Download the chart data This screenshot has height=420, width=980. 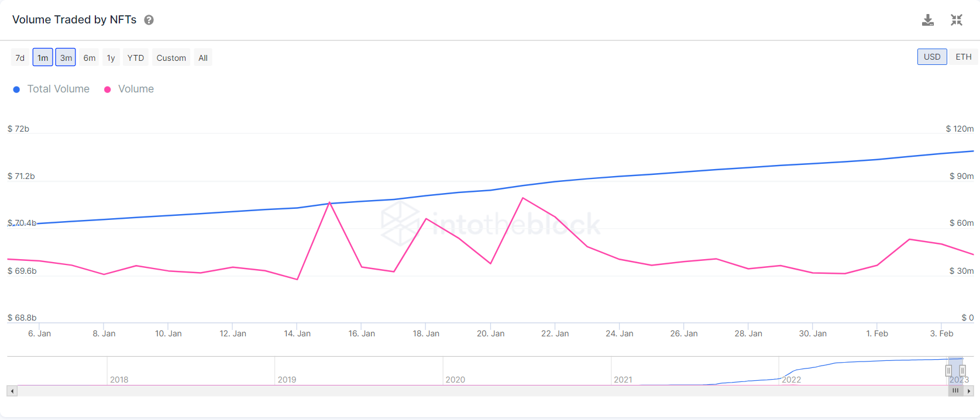pyautogui.click(x=928, y=20)
